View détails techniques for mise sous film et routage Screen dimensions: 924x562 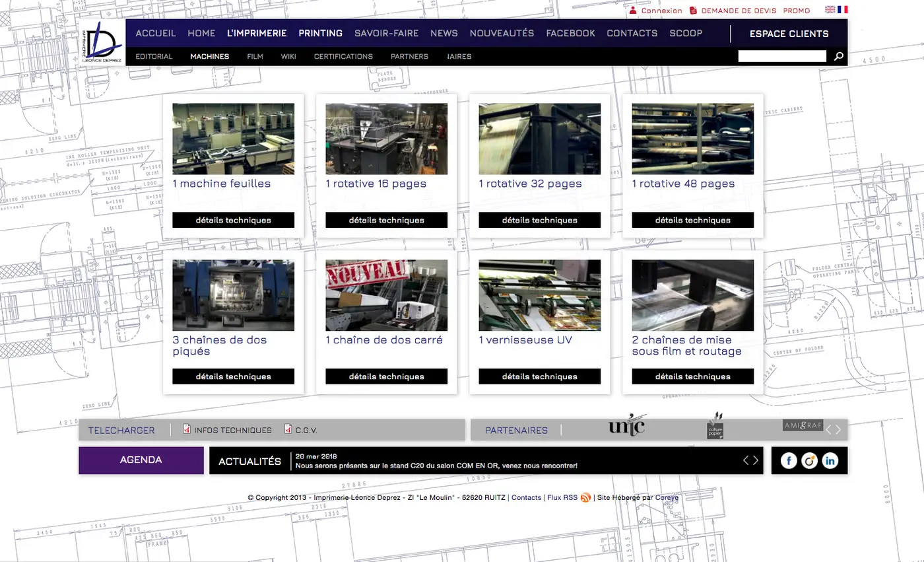pos(693,376)
